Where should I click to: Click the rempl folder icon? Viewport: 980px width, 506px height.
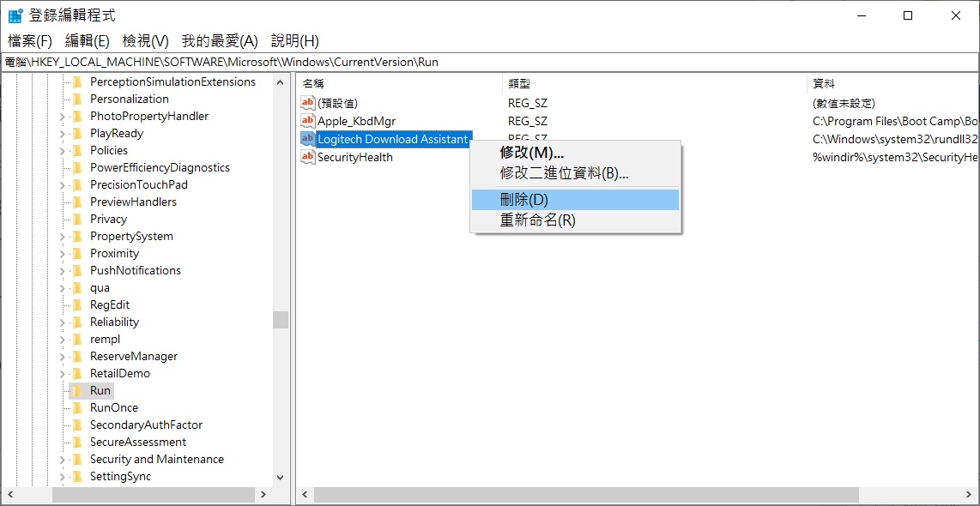click(x=77, y=340)
